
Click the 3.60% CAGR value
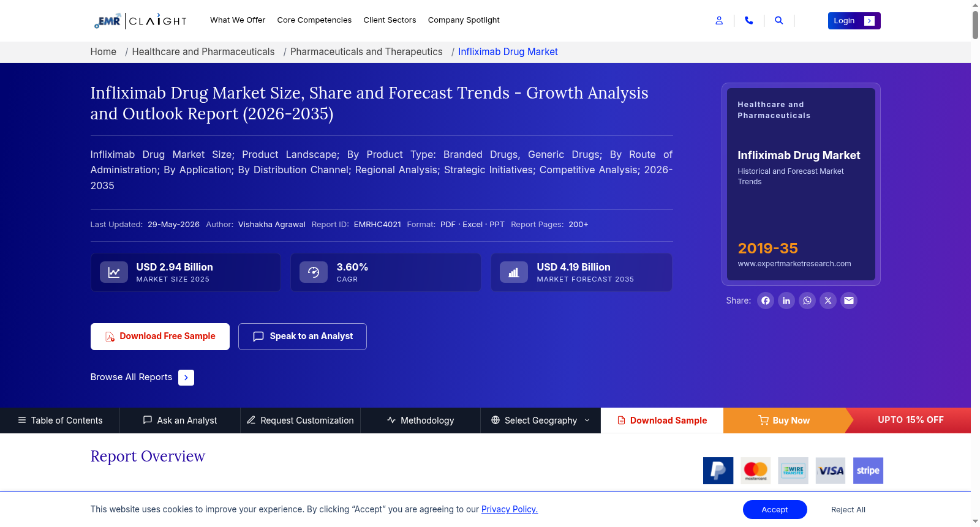[352, 267]
